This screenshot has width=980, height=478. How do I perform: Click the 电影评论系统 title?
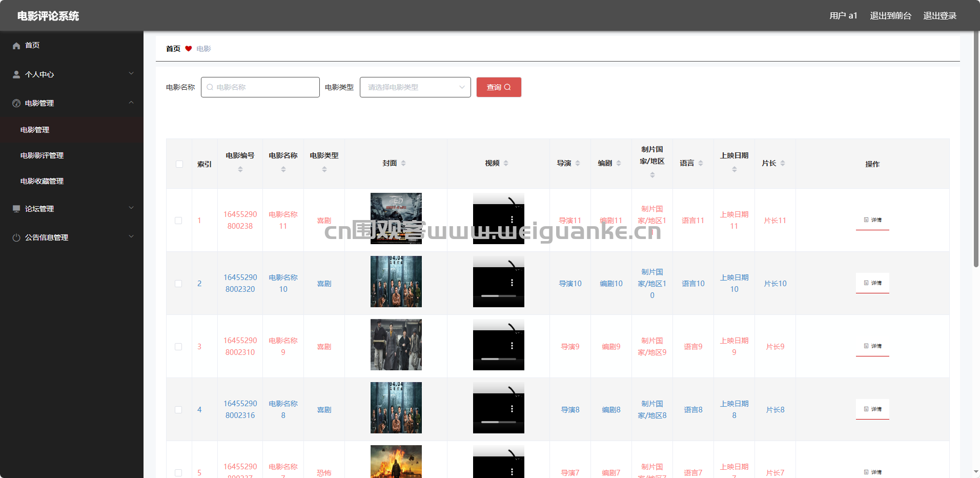click(x=48, y=16)
